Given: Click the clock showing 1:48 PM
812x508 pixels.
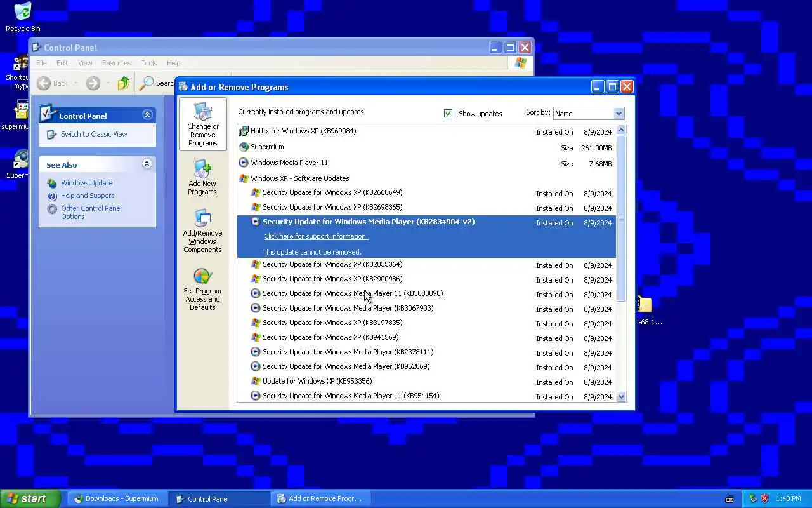Looking at the screenshot, I should point(788,498).
